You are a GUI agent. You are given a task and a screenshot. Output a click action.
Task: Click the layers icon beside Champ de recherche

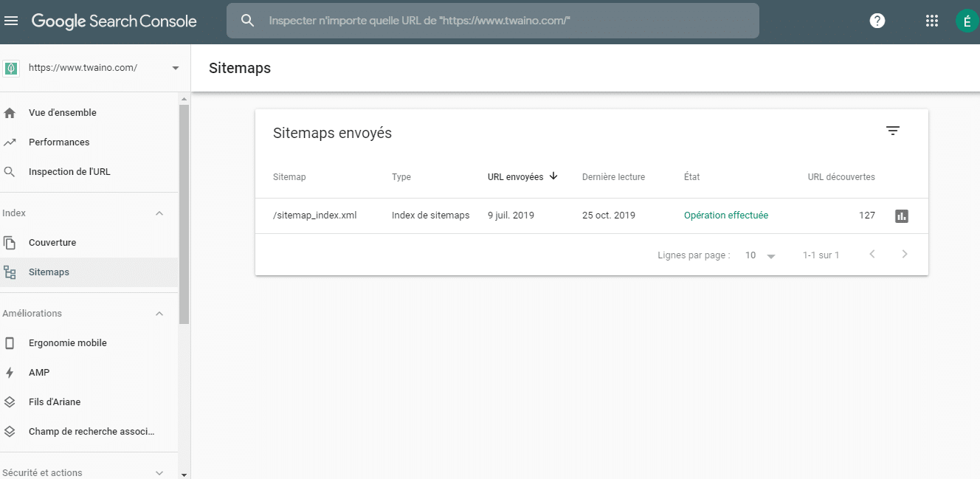click(10, 432)
